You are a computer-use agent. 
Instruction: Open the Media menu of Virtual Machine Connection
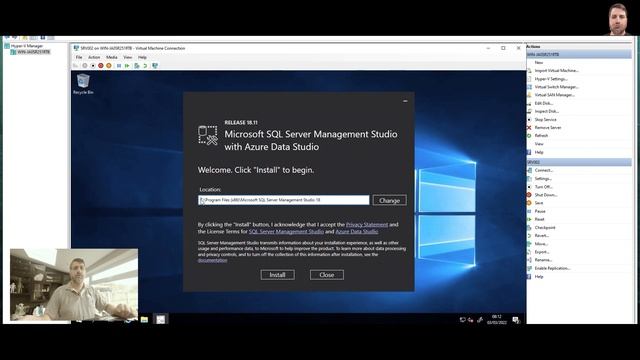(111, 57)
